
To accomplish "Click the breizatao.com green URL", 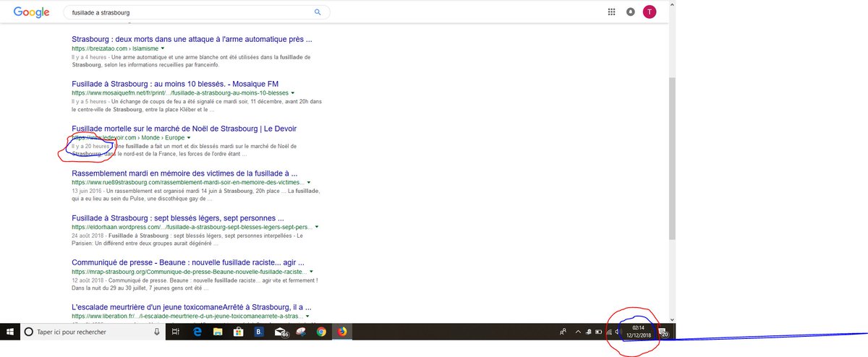I will [114, 48].
